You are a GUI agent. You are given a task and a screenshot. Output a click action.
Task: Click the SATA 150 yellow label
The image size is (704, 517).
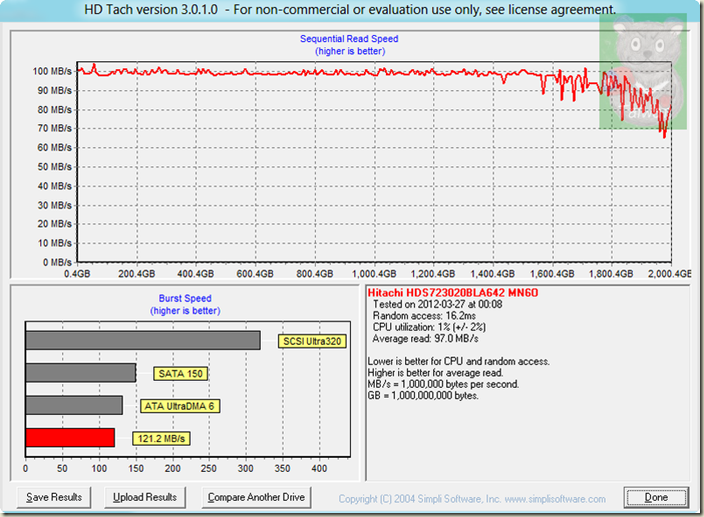(182, 374)
